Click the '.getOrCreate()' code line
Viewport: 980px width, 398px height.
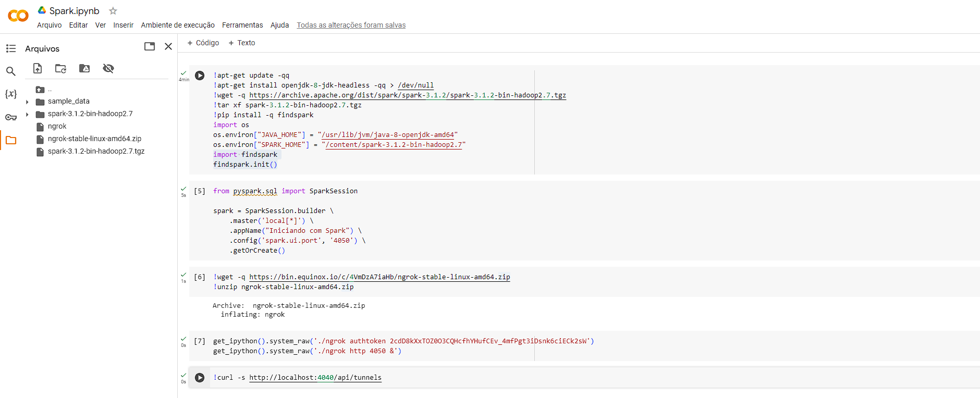(258, 251)
